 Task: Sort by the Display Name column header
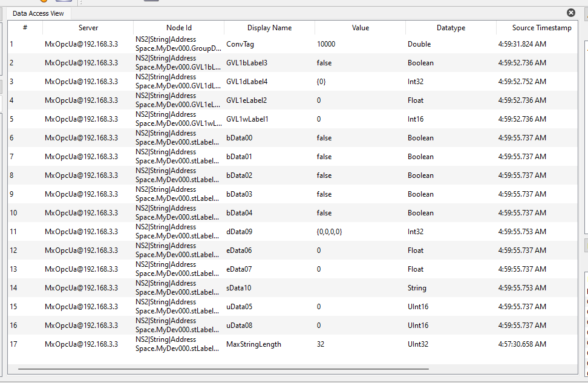(x=269, y=27)
